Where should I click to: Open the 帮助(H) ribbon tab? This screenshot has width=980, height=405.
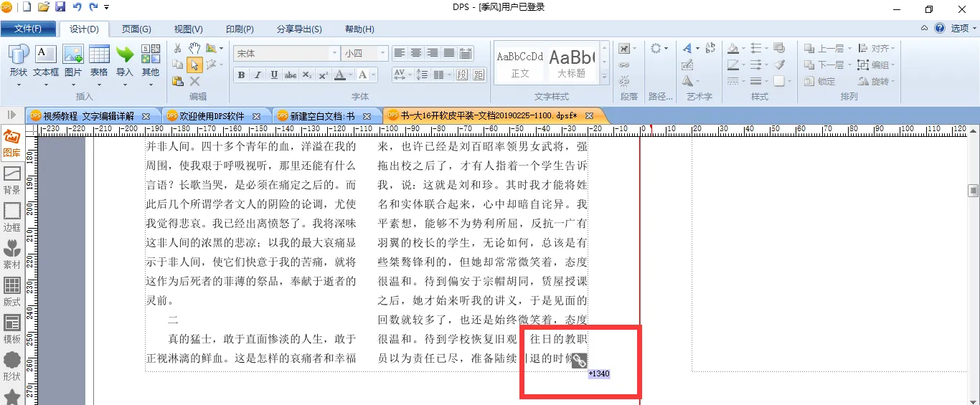[x=359, y=29]
